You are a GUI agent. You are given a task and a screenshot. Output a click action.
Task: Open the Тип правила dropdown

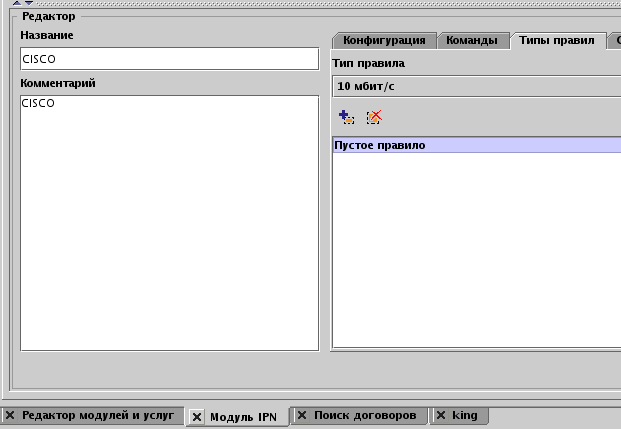[476, 86]
